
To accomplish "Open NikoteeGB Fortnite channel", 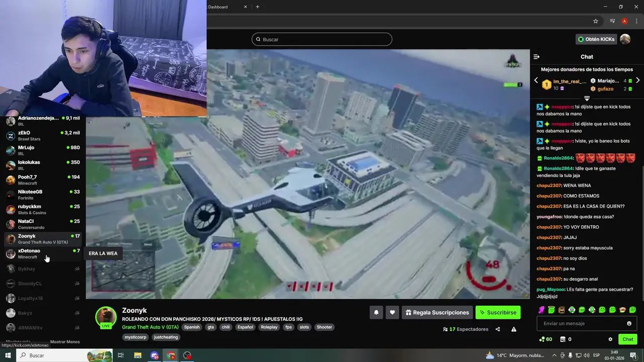I will click(43, 195).
